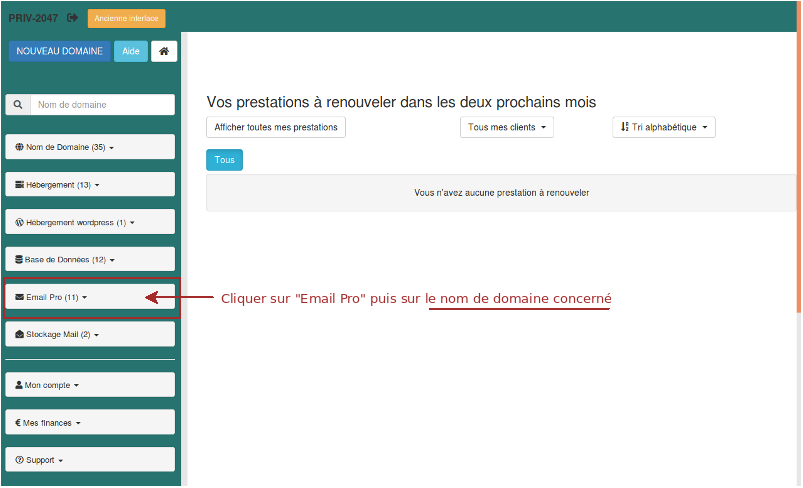Click the PRIV-2047 account label
Image resolution: width=803 pixels, height=488 pixels.
(x=33, y=18)
